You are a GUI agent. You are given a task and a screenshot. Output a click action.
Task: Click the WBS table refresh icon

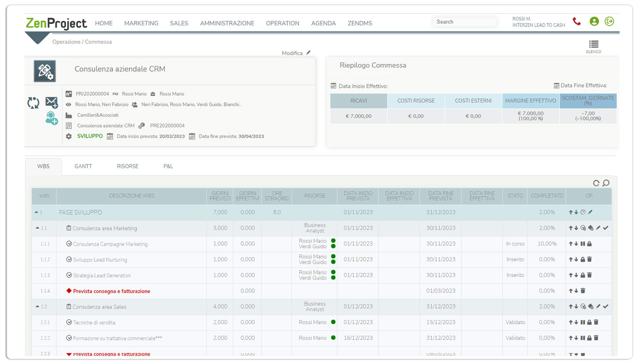(x=596, y=183)
